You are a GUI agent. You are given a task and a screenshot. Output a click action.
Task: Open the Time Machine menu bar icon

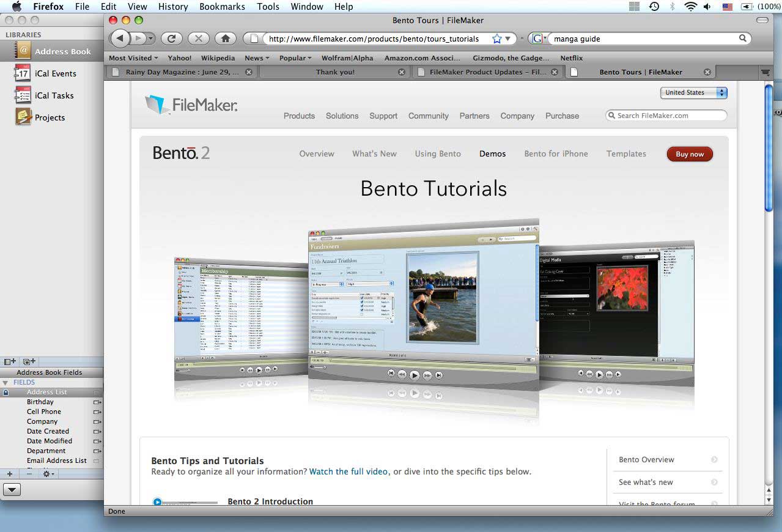654,7
